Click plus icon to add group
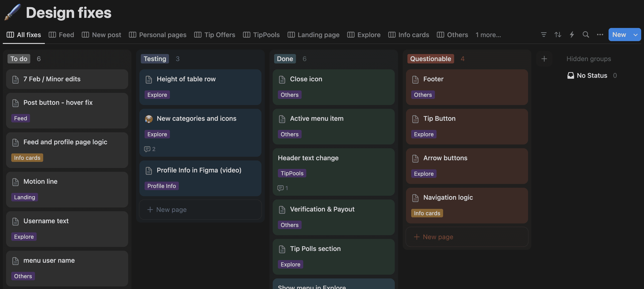This screenshot has width=644, height=289. 544,59
